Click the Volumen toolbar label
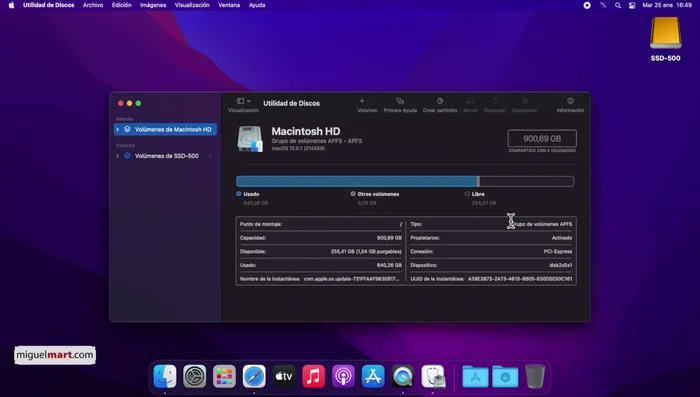This screenshot has width=700, height=397. point(367,110)
